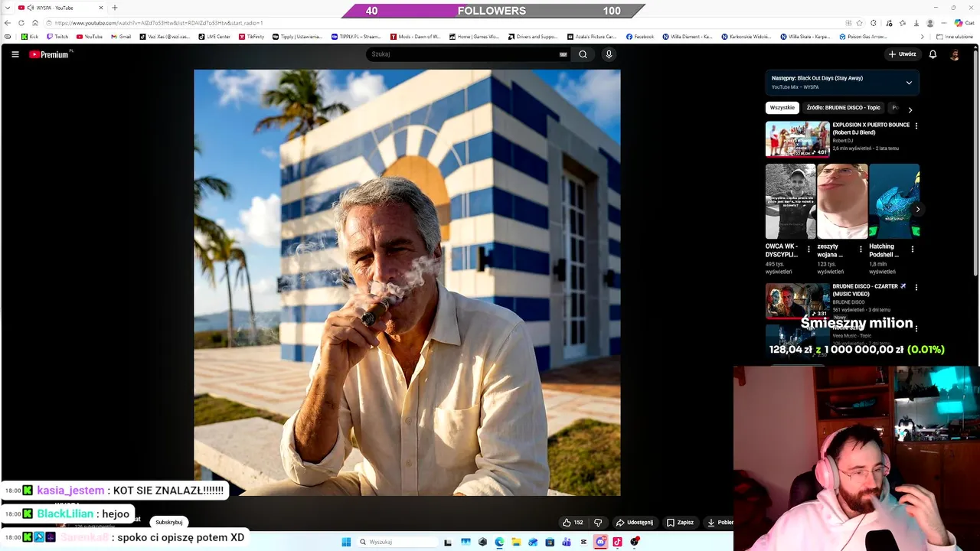Reload the page with browser refresh
This screenshot has width=980, height=551.
pyautogui.click(x=21, y=23)
